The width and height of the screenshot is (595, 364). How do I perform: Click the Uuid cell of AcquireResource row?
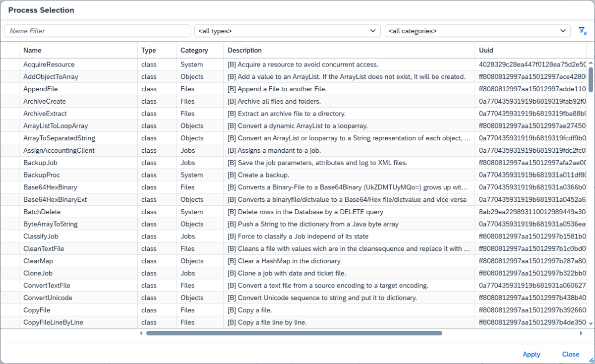(531, 64)
